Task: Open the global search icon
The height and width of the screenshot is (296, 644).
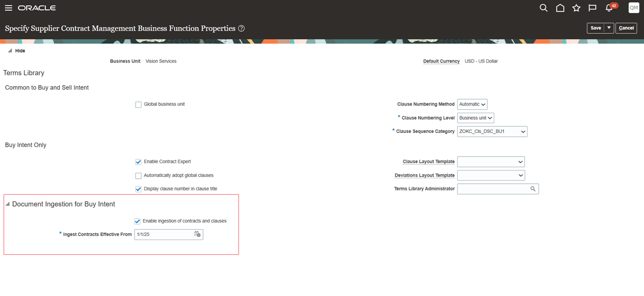Action: pos(543,8)
